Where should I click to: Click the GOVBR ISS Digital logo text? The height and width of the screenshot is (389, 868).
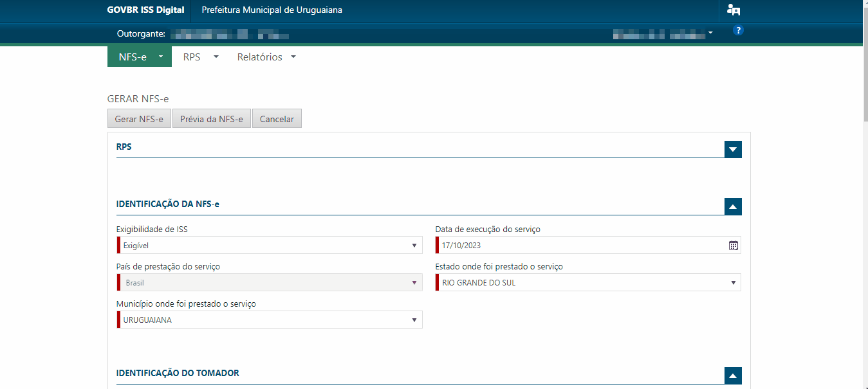[145, 10]
